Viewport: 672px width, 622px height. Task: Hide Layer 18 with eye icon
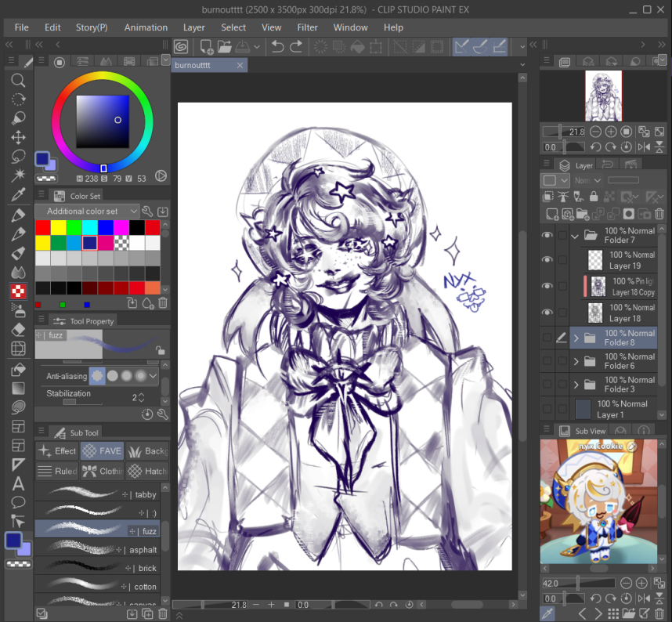(x=547, y=312)
